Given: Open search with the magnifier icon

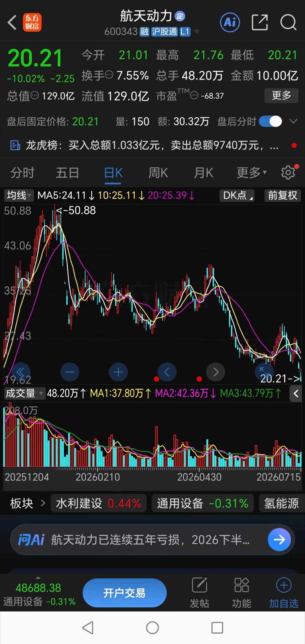Looking at the screenshot, I should [x=288, y=22].
